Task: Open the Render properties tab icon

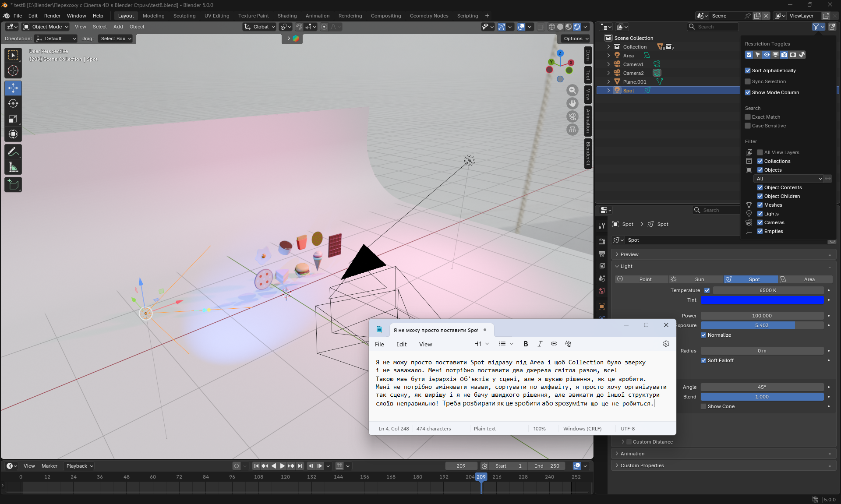Action: pyautogui.click(x=602, y=241)
